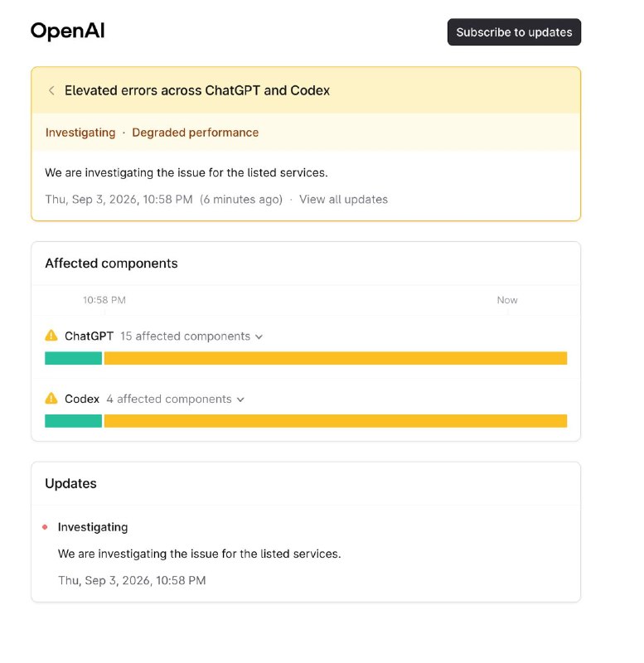Click the red dot beside Investigating update
Viewport: 644px width, 663px height.
click(45, 527)
